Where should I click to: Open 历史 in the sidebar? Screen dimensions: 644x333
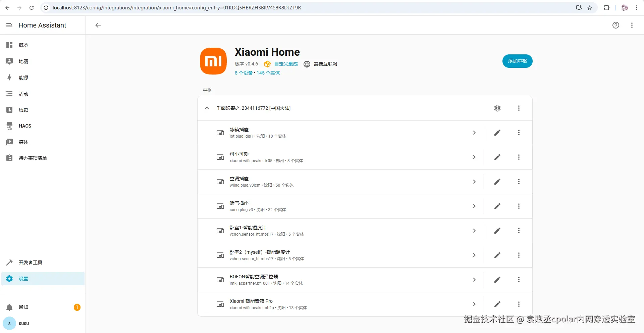click(x=43, y=110)
